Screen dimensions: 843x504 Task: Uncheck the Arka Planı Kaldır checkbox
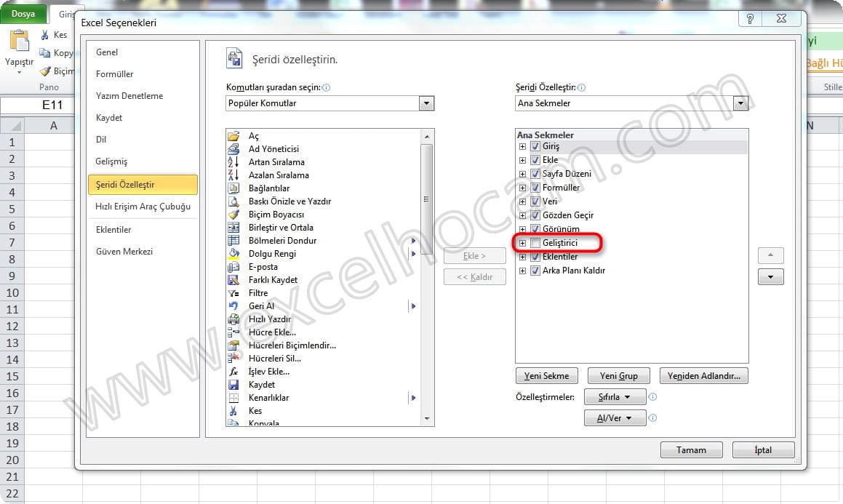pyautogui.click(x=535, y=271)
